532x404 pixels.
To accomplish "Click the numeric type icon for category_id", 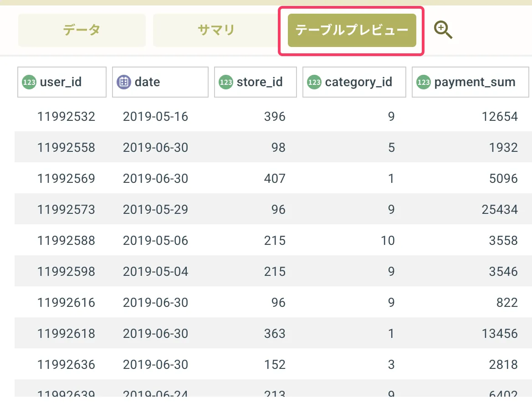I will [x=314, y=82].
